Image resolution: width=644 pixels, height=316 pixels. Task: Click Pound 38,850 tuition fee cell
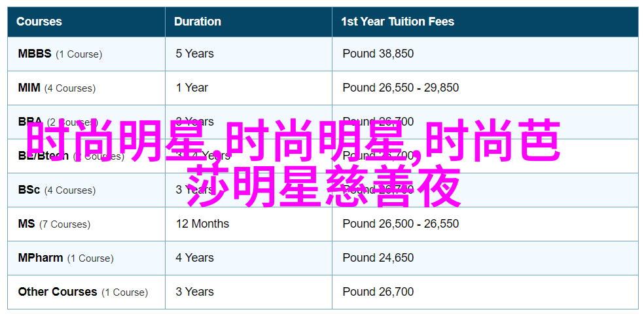point(378,54)
